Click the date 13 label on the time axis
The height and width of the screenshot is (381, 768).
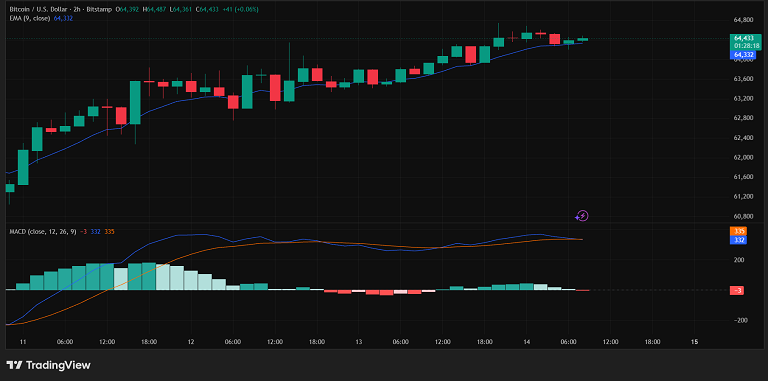(x=359, y=342)
